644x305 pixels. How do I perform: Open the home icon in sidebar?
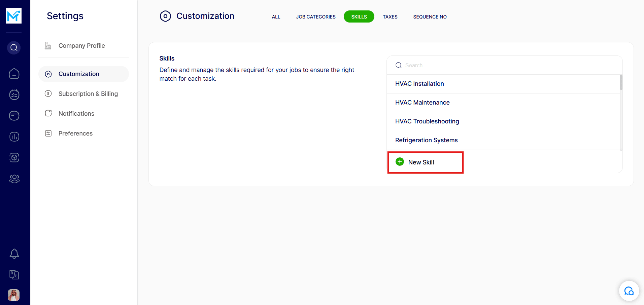(x=14, y=74)
